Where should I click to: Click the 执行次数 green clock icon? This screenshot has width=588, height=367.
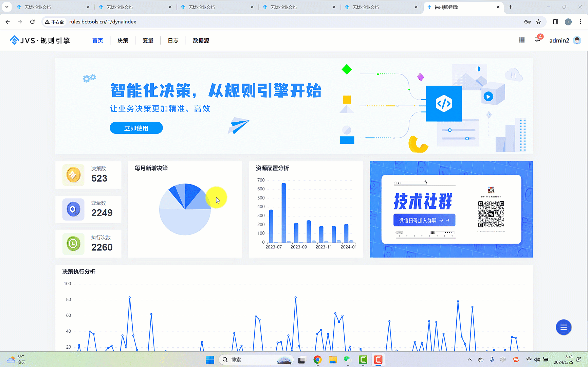(x=73, y=244)
